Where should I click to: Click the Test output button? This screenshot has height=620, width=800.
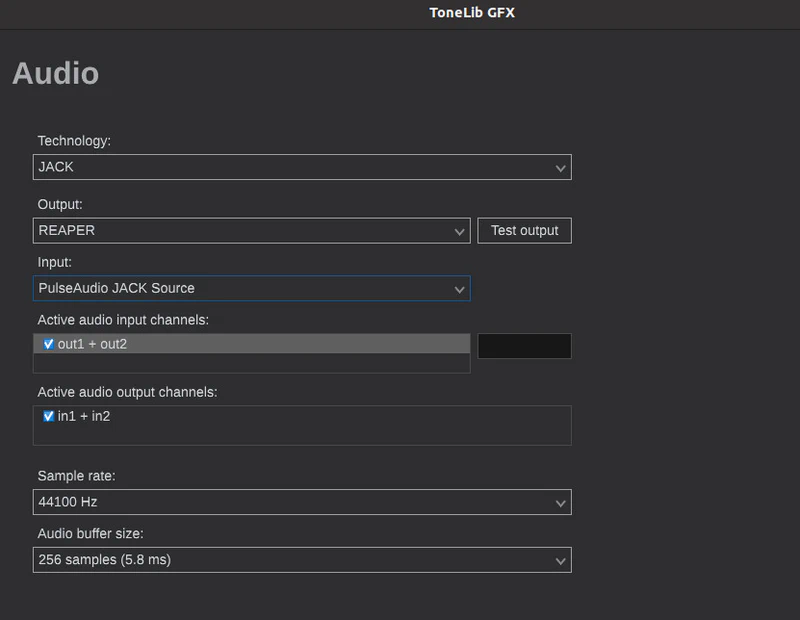(x=524, y=231)
